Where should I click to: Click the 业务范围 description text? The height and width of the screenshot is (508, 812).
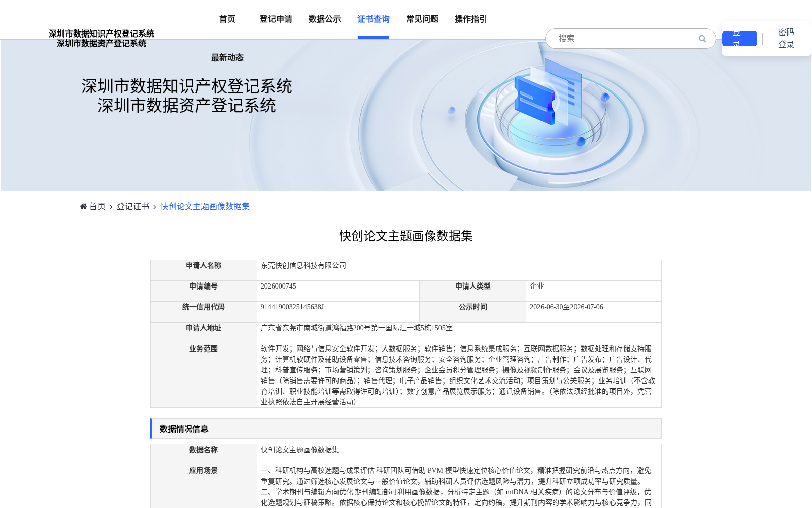458,375
